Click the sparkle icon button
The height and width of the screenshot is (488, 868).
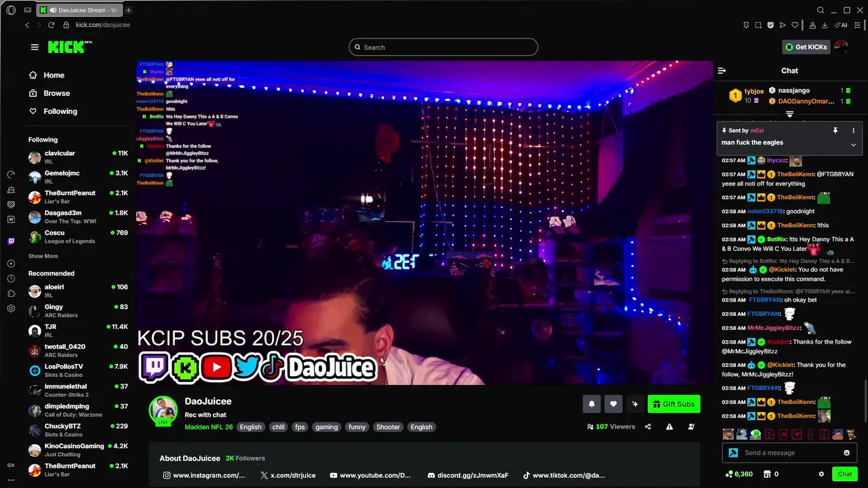(x=635, y=404)
